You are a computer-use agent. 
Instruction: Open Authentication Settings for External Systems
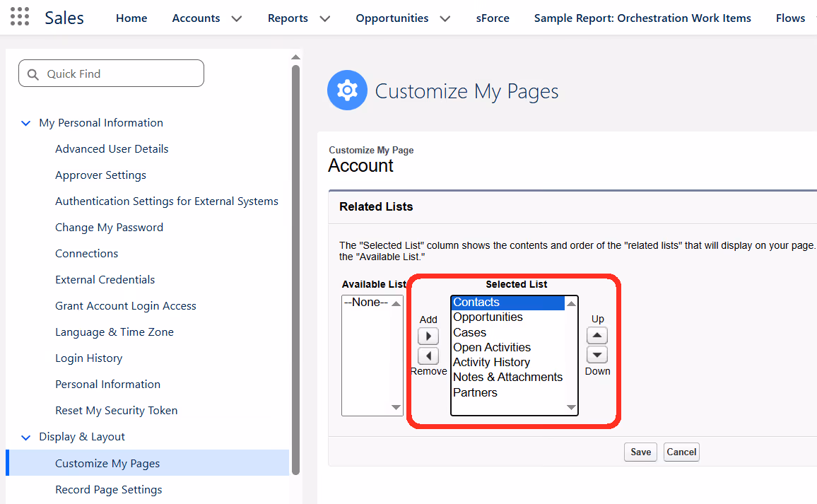point(167,201)
